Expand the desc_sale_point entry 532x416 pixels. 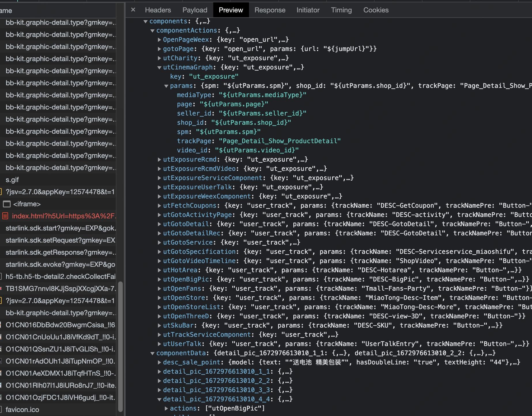159,362
